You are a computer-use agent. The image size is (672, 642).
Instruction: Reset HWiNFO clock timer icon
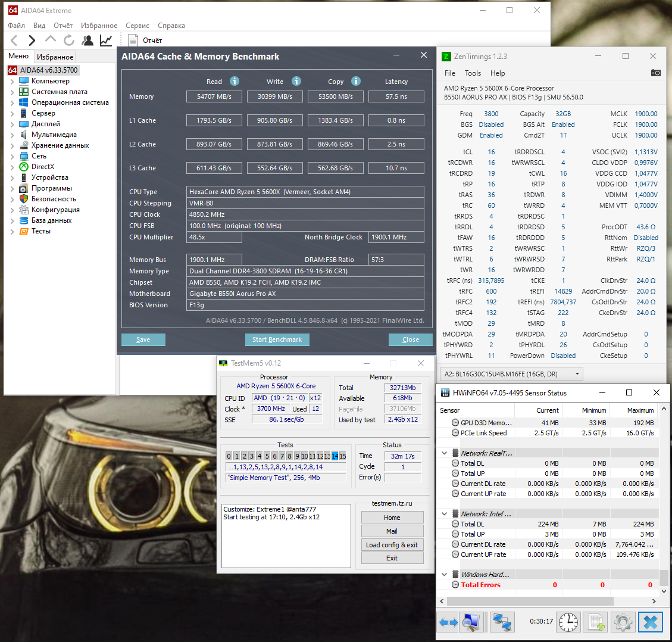point(568,622)
